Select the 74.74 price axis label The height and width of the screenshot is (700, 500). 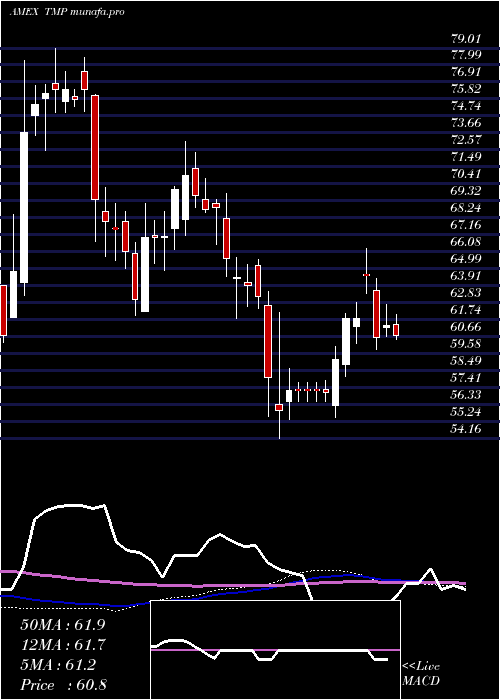pos(466,106)
